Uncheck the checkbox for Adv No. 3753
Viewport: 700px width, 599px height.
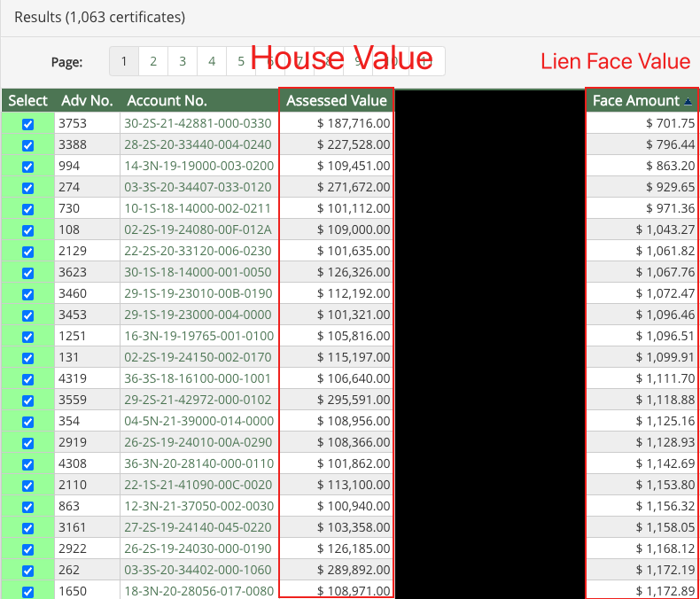(27, 124)
